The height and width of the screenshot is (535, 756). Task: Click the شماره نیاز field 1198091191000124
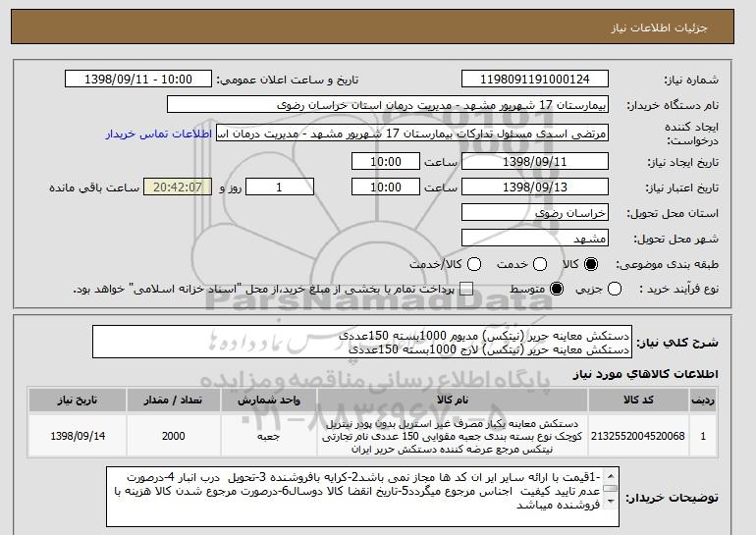point(535,80)
